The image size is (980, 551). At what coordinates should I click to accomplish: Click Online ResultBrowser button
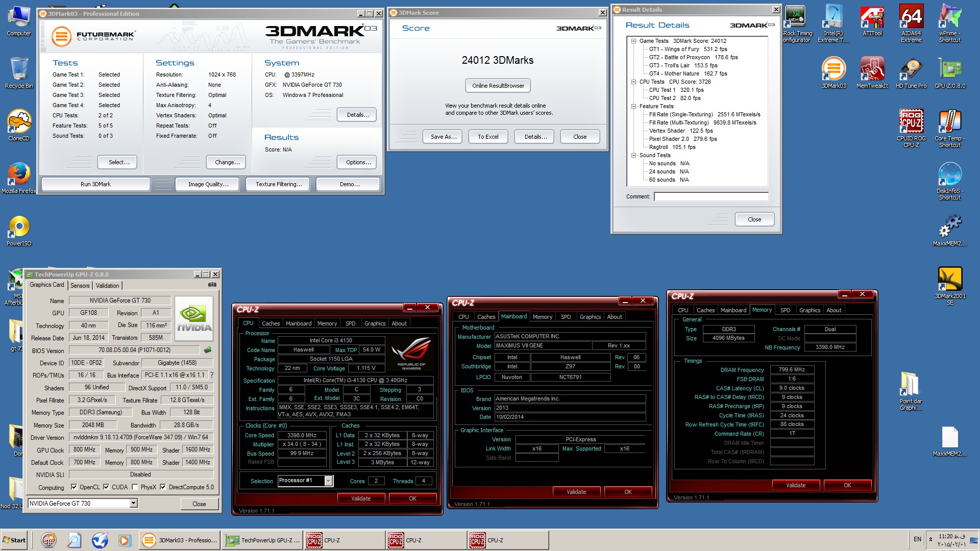[498, 86]
